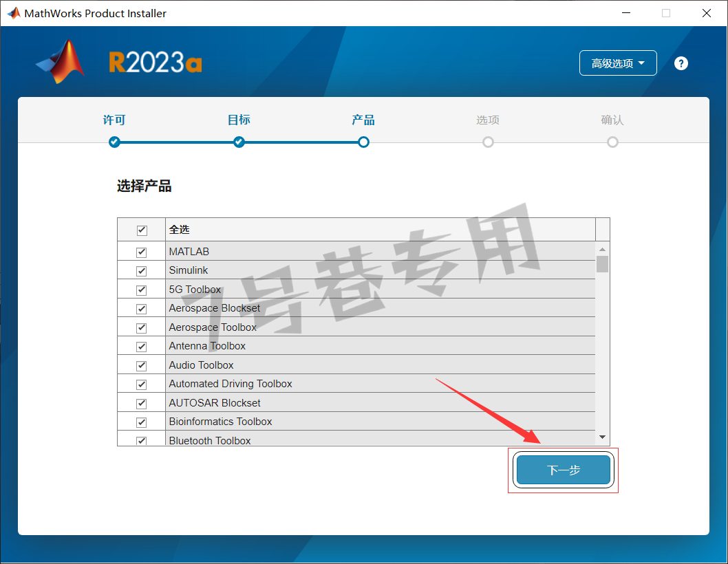Click the 目标 completed step marker
Screen dimensions: 728x564
239,142
